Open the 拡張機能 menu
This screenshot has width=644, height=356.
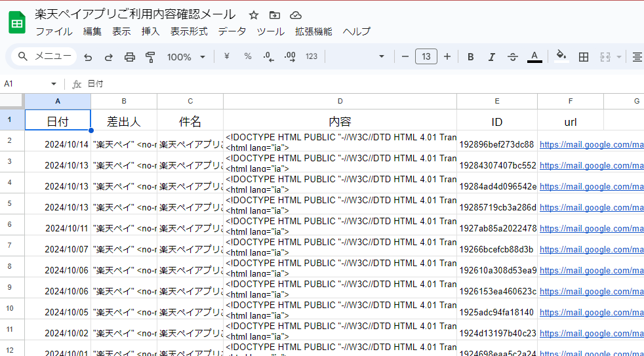pyautogui.click(x=313, y=31)
